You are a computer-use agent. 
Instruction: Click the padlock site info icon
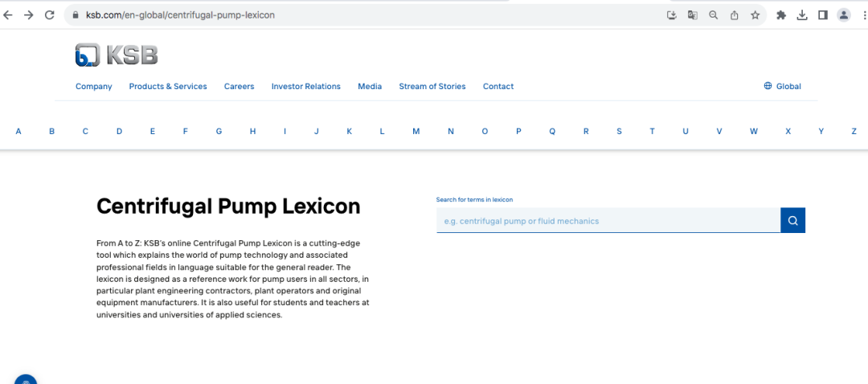click(x=76, y=15)
